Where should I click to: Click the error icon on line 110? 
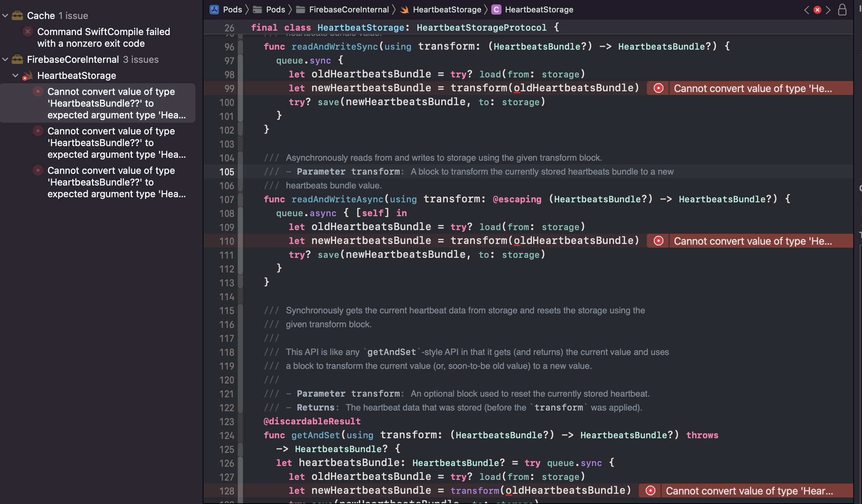(x=658, y=241)
